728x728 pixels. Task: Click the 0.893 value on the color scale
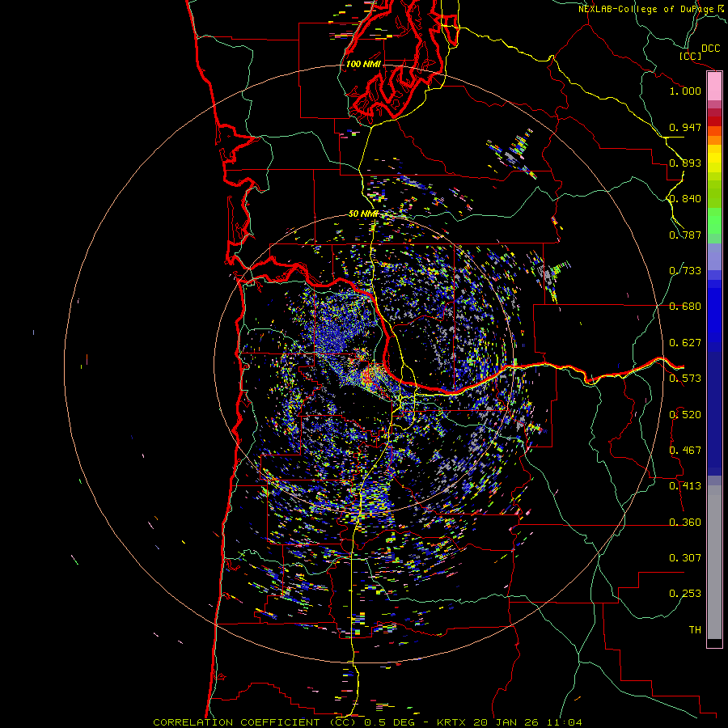pyautogui.click(x=685, y=163)
